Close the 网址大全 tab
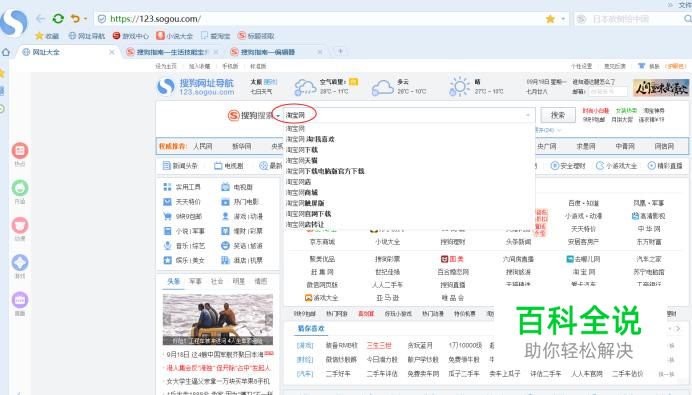The height and width of the screenshot is (395, 692). tap(112, 52)
